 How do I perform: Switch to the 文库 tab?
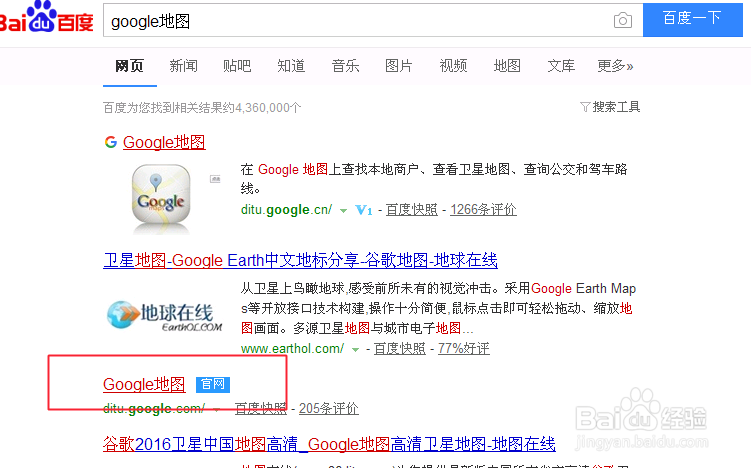(x=561, y=66)
